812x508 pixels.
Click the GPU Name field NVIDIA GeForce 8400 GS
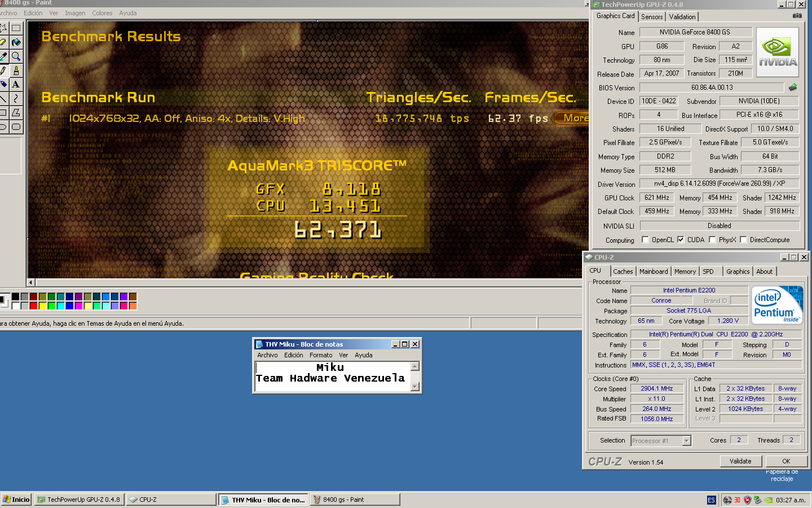pyautogui.click(x=695, y=32)
